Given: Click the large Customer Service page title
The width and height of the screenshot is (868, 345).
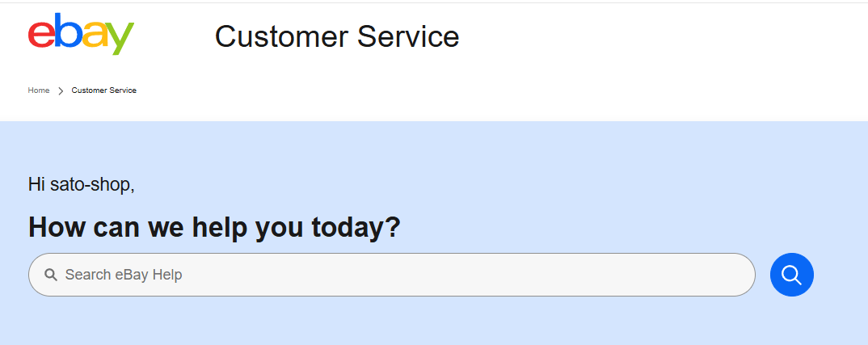Looking at the screenshot, I should tap(337, 36).
